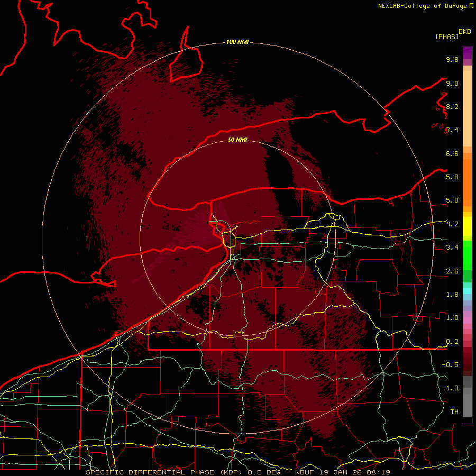Screen dimensions: 476x476
Task: Pick the bright yellow band in the color bar
Action: pos(467,226)
